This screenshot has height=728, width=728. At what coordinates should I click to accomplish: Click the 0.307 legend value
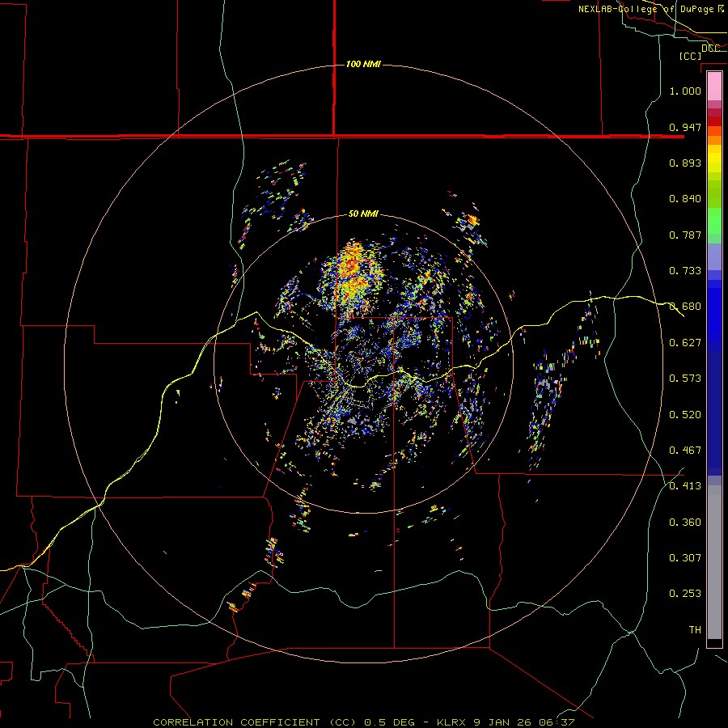[685, 557]
